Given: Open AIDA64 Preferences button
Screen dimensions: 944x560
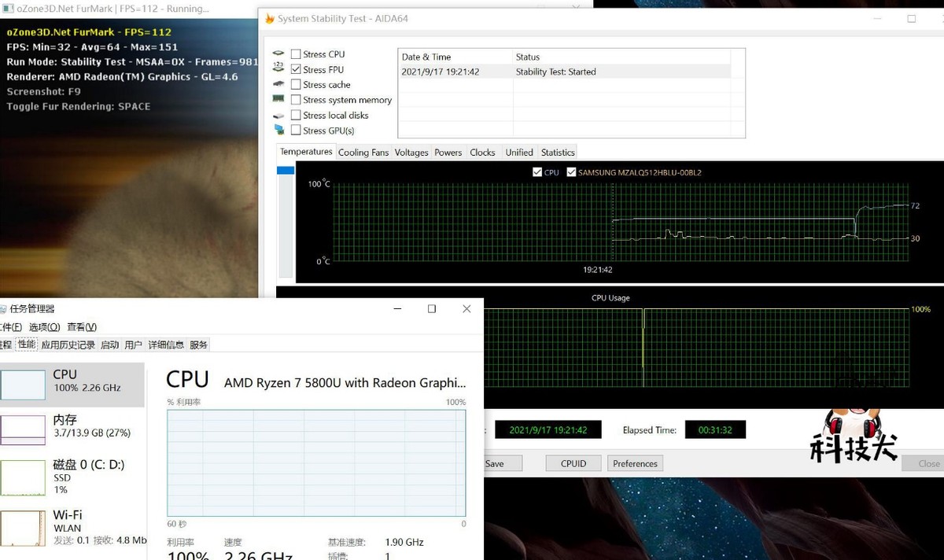Looking at the screenshot, I should point(635,463).
